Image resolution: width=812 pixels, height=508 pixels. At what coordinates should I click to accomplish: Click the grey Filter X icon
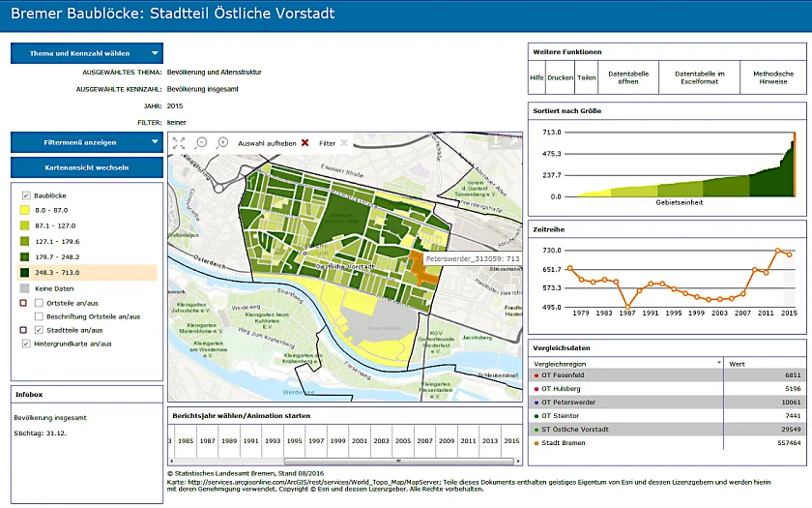pos(343,143)
